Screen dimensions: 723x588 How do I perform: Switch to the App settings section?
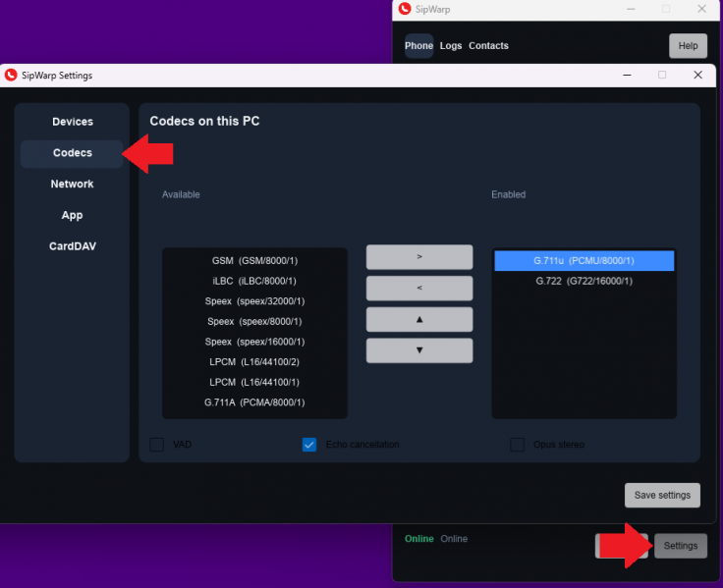(x=73, y=215)
